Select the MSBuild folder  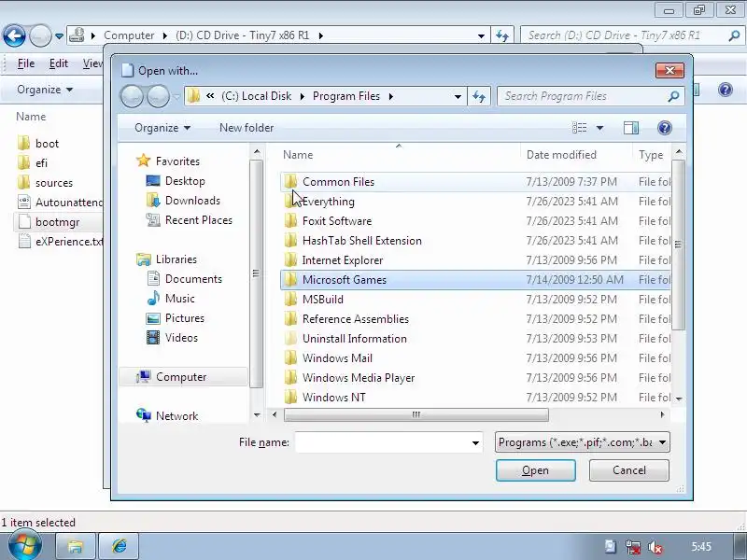pyautogui.click(x=475, y=299)
